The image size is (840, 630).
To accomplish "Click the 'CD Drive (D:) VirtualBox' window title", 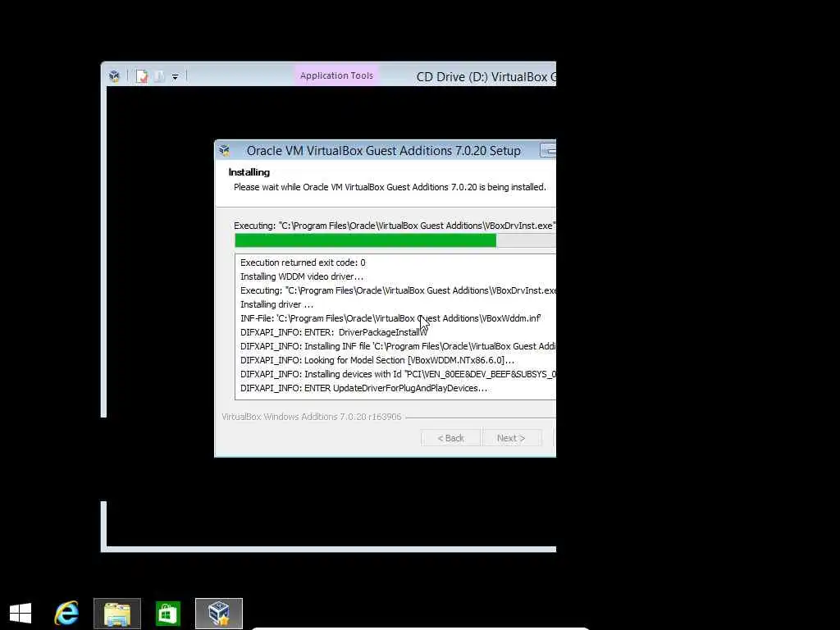I will click(x=486, y=76).
